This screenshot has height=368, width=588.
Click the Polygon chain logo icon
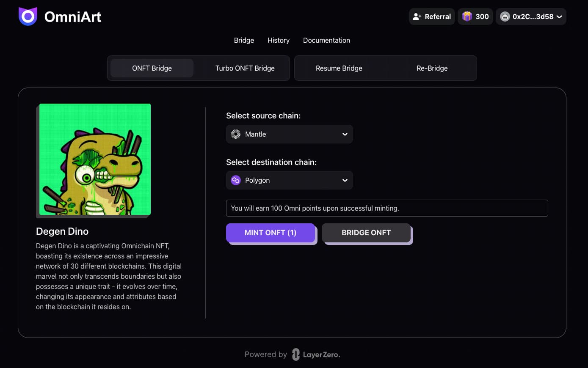pyautogui.click(x=236, y=180)
